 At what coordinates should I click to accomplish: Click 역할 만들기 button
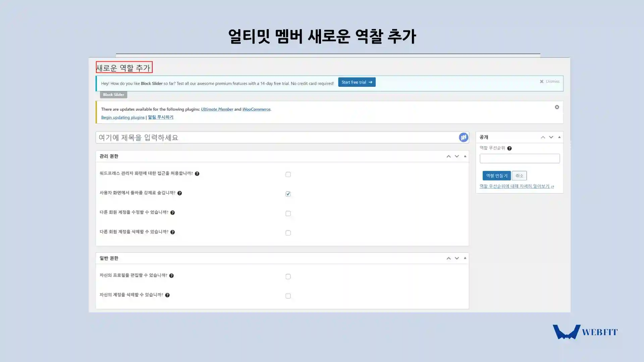point(496,176)
